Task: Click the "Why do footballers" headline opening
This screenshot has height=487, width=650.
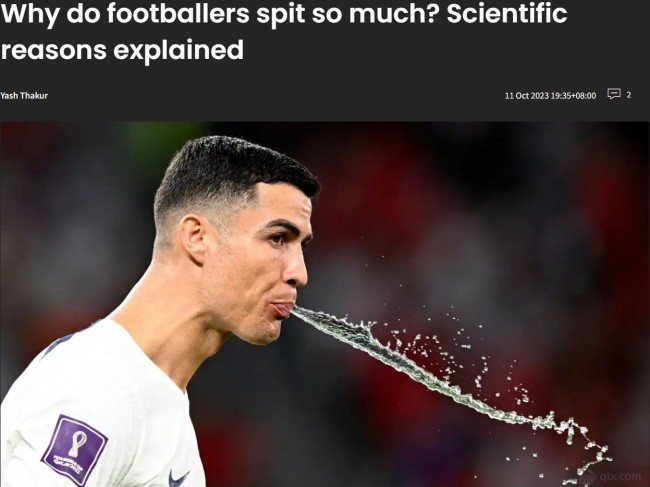Action: click(126, 14)
